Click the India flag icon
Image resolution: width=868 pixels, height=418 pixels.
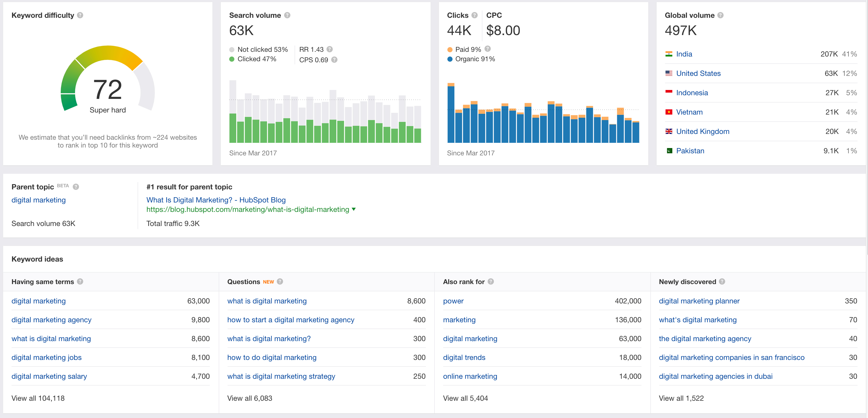click(x=669, y=54)
